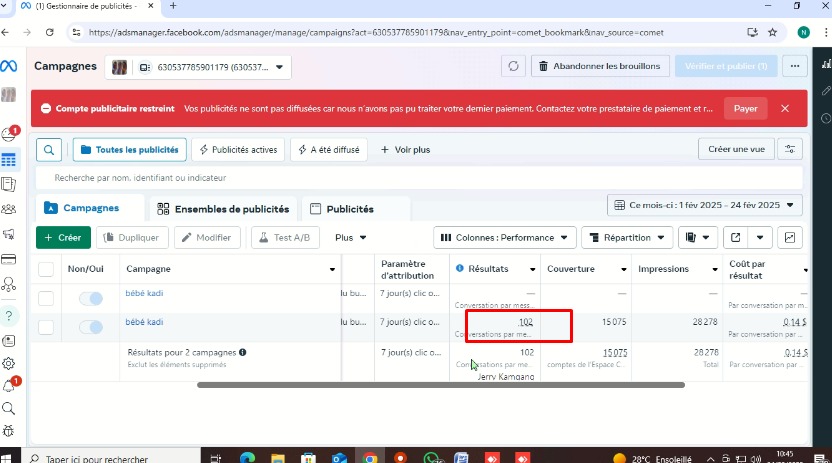Click the Test A/B button
This screenshot has width=832, height=463.
(x=285, y=238)
